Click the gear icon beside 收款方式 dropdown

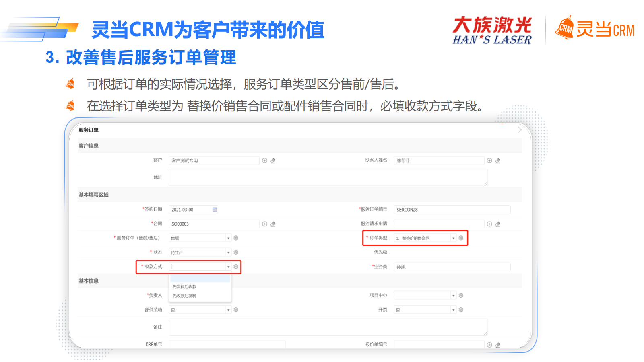point(236,267)
